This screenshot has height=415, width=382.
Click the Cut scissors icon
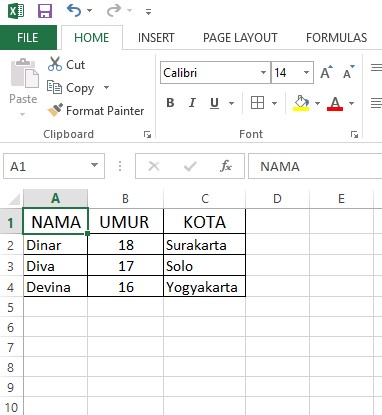pyautogui.click(x=55, y=64)
